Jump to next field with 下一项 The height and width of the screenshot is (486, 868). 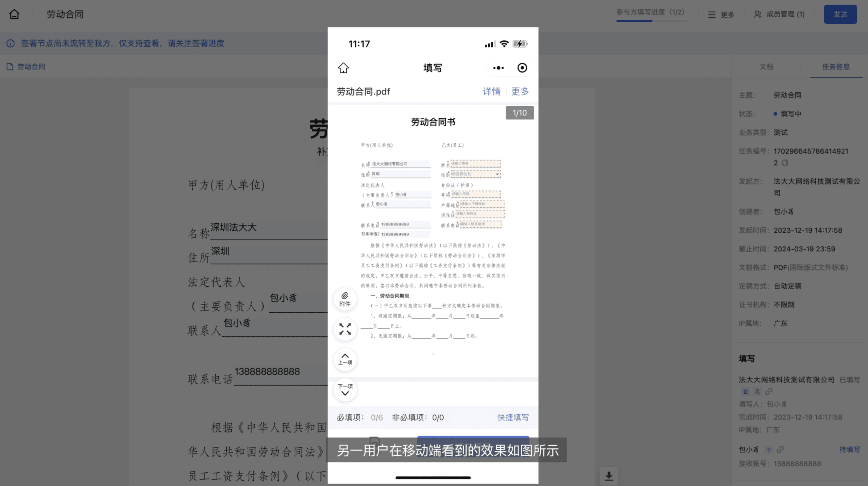345,390
